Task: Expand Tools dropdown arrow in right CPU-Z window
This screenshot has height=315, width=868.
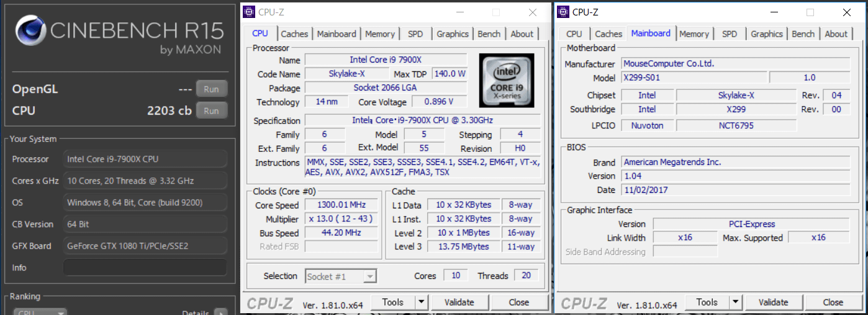Action: coord(736,303)
